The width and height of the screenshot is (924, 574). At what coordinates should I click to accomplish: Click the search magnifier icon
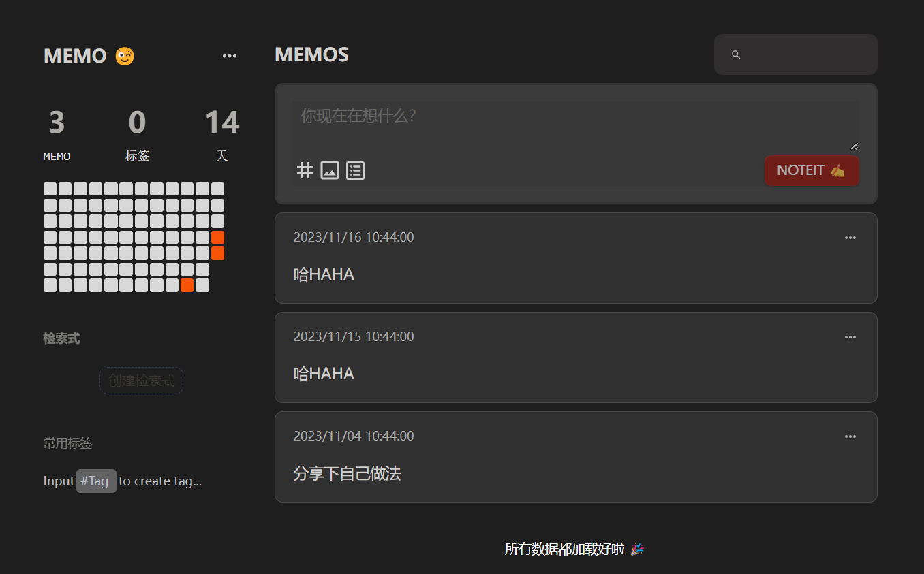[736, 54]
